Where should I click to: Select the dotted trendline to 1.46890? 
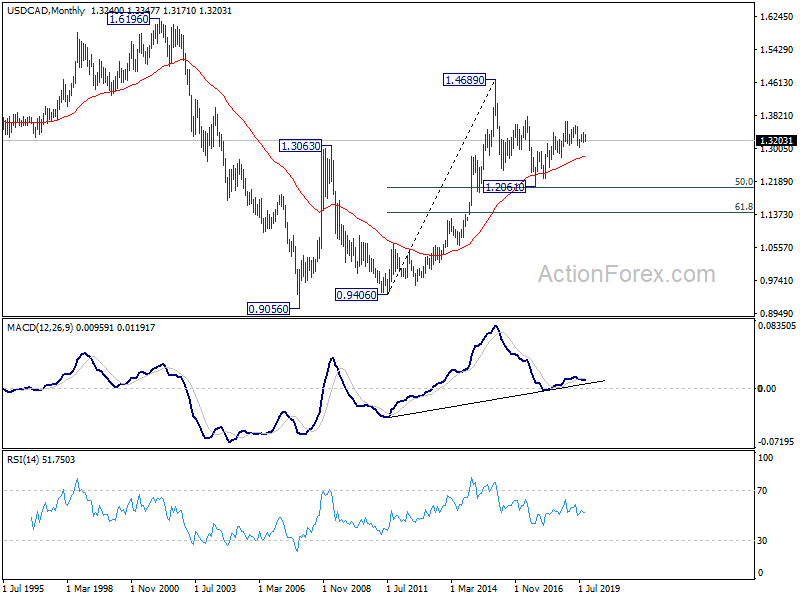coord(441,187)
